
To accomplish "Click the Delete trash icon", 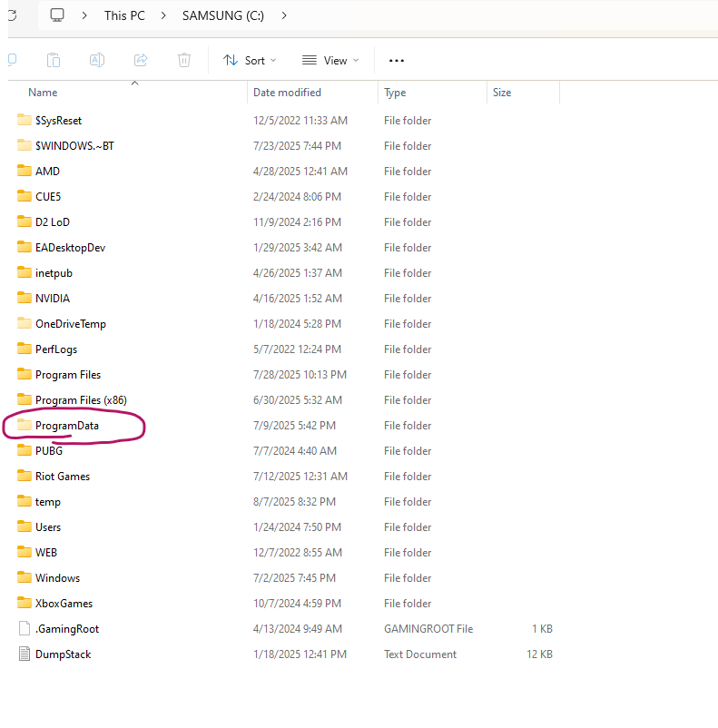I will point(184,60).
